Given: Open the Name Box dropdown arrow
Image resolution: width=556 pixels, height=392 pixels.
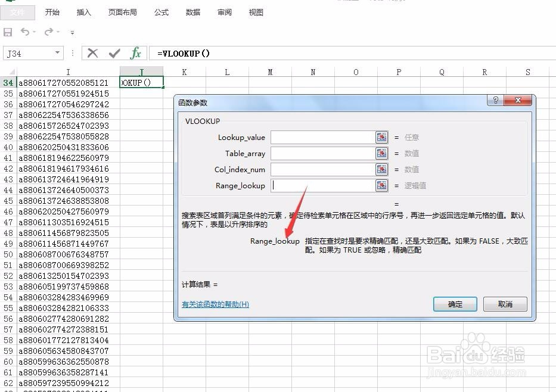Looking at the screenshot, I should 58,53.
